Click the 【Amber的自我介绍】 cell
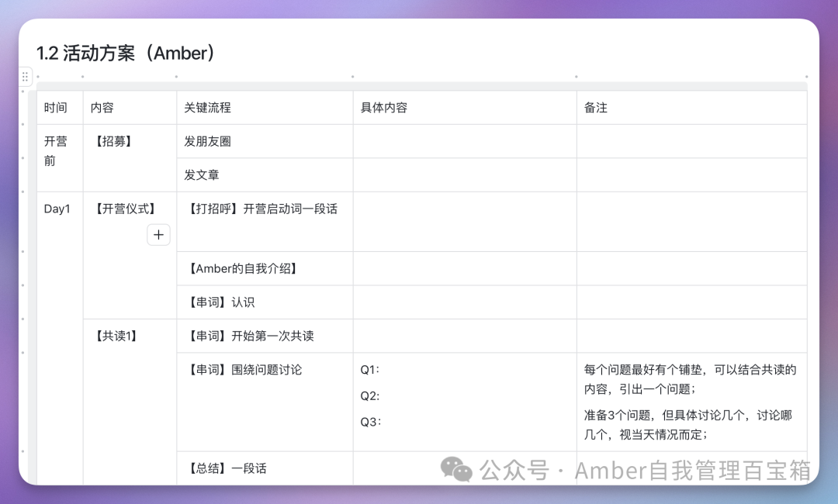Image resolution: width=838 pixels, height=504 pixels. (265, 268)
